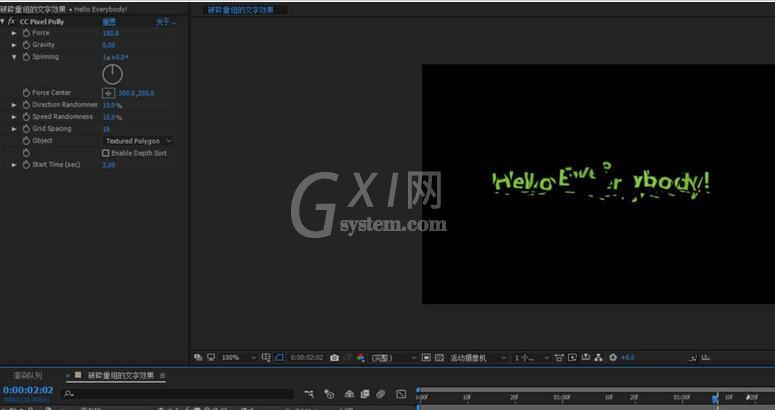Expand the Gravity property
The height and width of the screenshot is (410, 775).
14,45
